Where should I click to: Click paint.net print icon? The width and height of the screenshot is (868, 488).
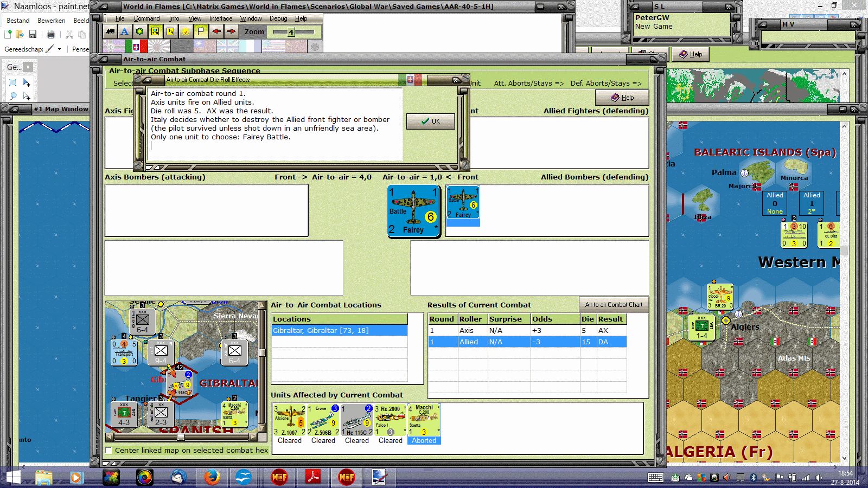click(51, 34)
